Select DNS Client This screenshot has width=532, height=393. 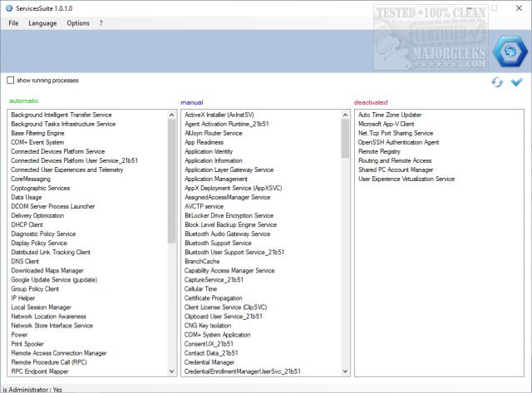point(25,262)
